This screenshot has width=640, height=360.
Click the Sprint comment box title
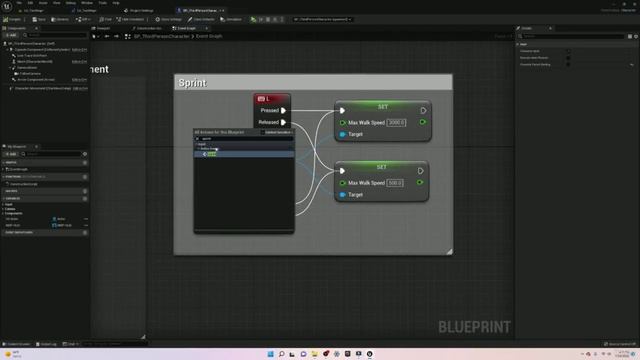192,83
